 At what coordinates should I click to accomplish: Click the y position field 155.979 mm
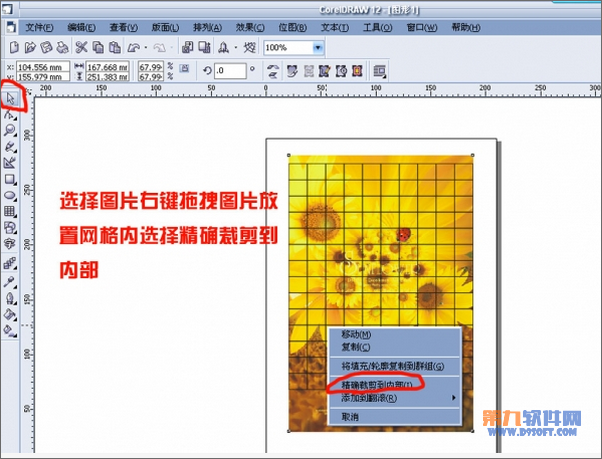point(43,77)
